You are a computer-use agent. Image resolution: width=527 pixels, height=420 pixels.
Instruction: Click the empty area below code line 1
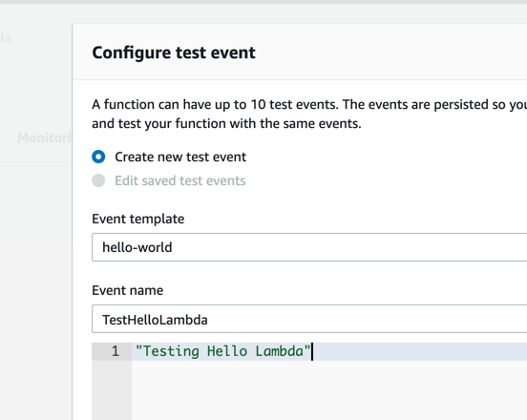click(x=329, y=389)
